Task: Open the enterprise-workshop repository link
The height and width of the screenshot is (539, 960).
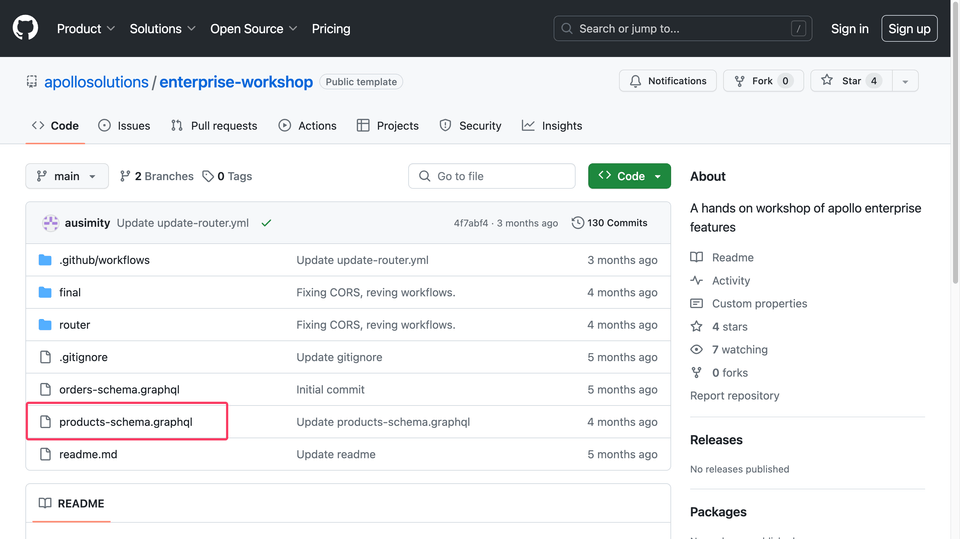Action: pos(236,81)
